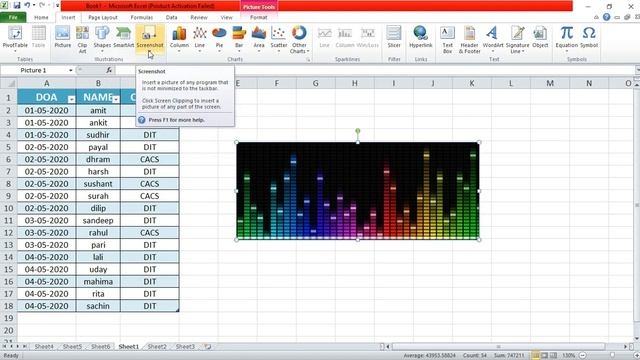This screenshot has width=640, height=360.
Task: Select cell containing sudhir
Action: pos(98,135)
